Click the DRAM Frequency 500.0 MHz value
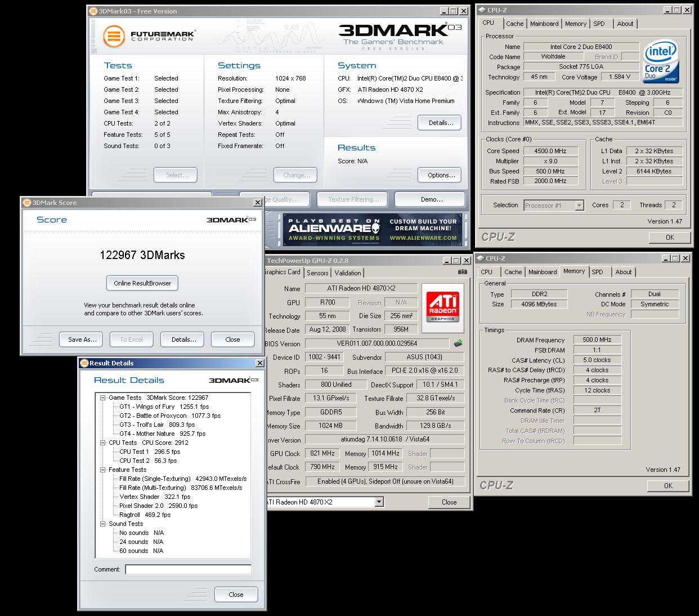Viewport: 699px width, 616px height. (597, 340)
